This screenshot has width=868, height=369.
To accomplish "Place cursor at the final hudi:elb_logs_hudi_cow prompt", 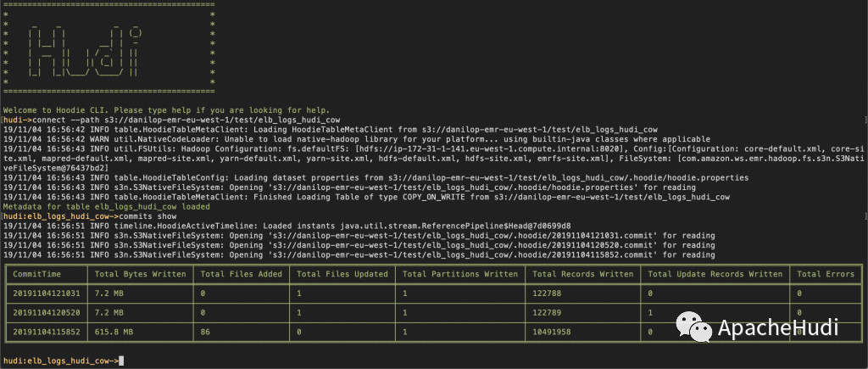I will [123, 361].
